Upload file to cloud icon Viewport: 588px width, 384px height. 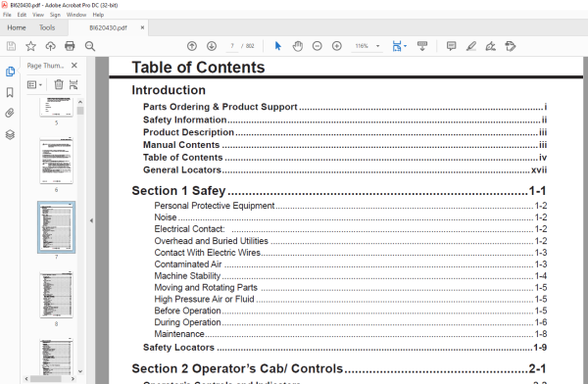tap(50, 46)
